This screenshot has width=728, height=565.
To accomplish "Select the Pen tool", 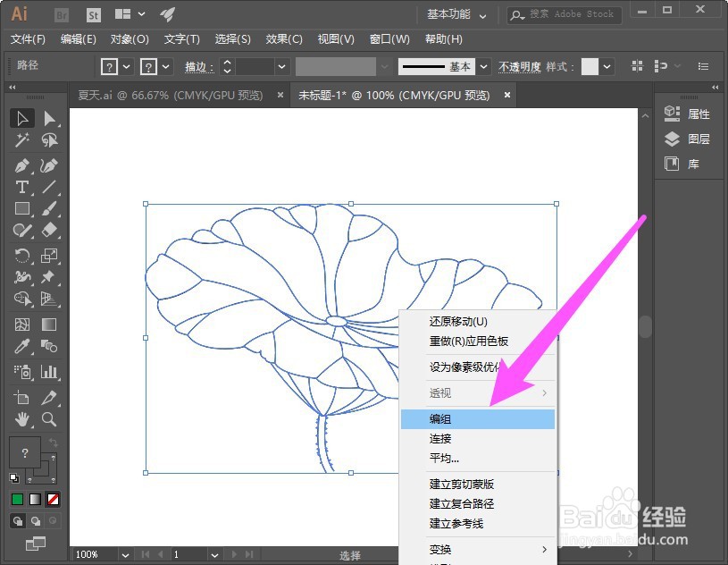I will click(21, 166).
